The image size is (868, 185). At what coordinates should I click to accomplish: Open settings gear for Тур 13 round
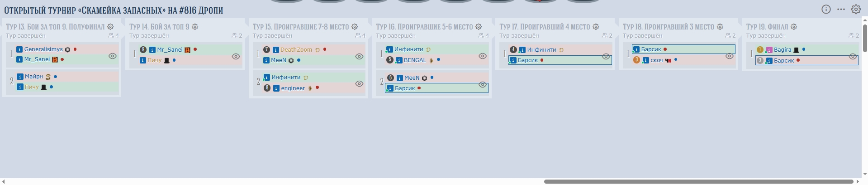110,27
